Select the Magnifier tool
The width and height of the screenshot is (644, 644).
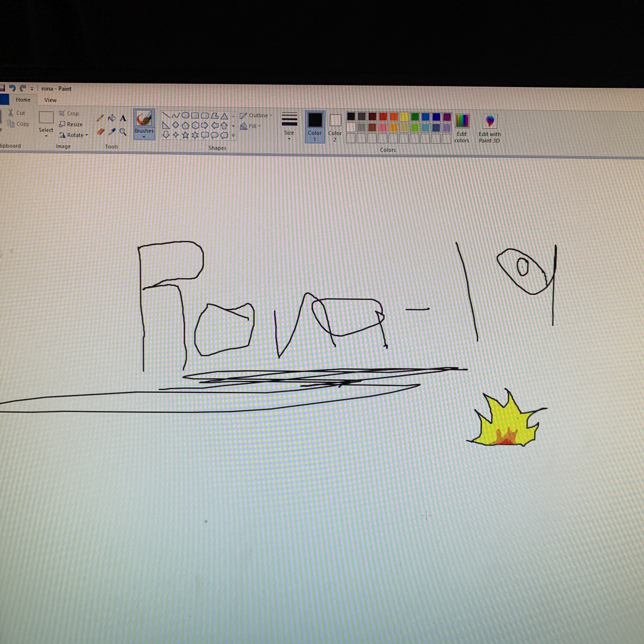coord(123,132)
